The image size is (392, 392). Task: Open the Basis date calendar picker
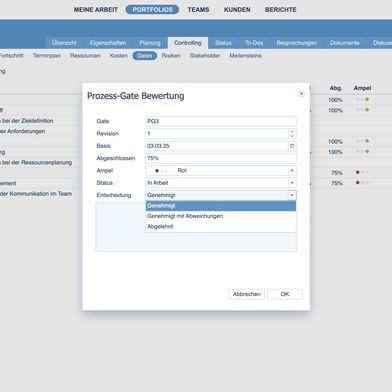tap(292, 146)
